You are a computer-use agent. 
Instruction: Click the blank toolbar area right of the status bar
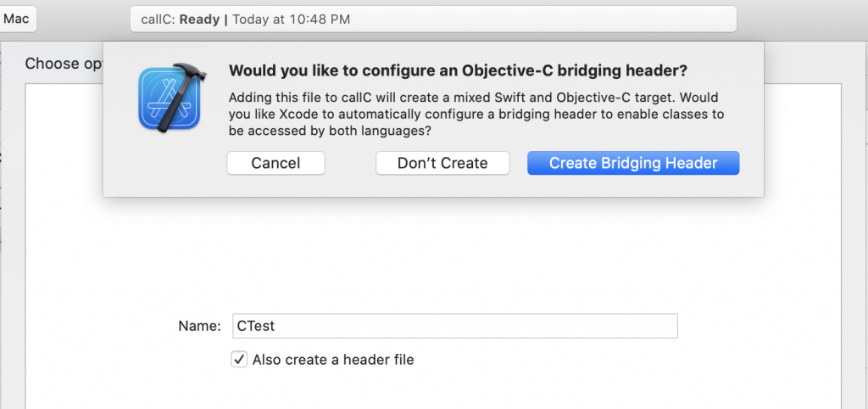tap(797, 19)
